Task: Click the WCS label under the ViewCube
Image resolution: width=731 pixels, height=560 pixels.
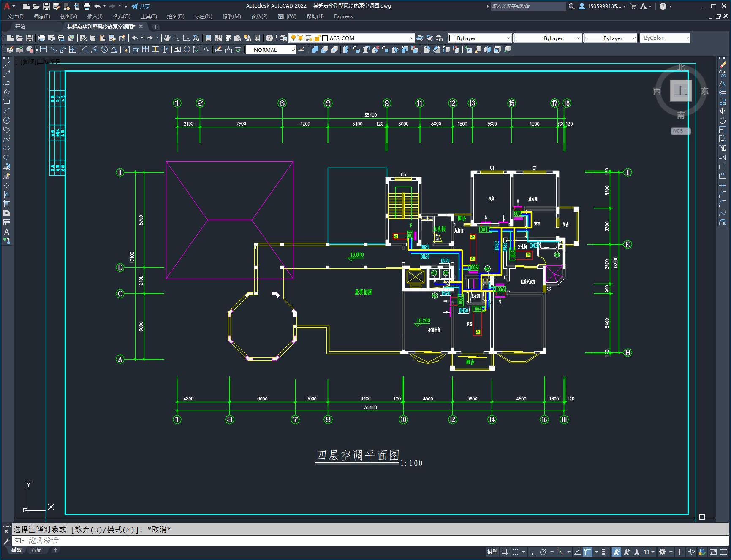Action: point(680,131)
